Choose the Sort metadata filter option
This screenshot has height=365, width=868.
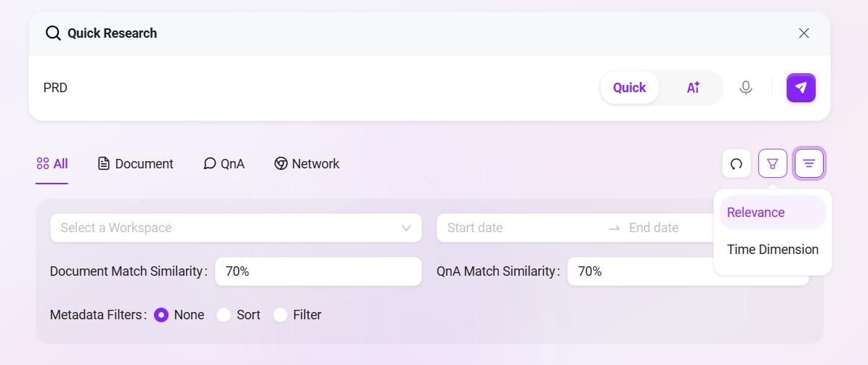(224, 315)
